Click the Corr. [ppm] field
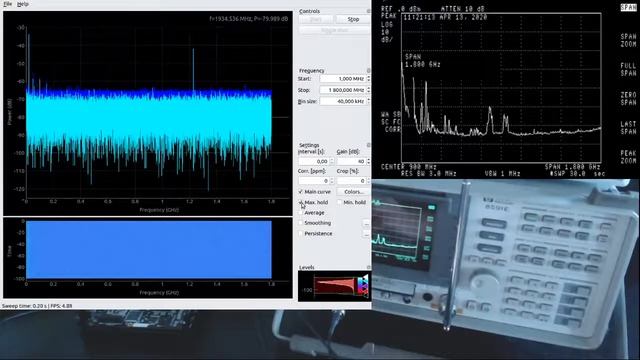 (x=313, y=180)
